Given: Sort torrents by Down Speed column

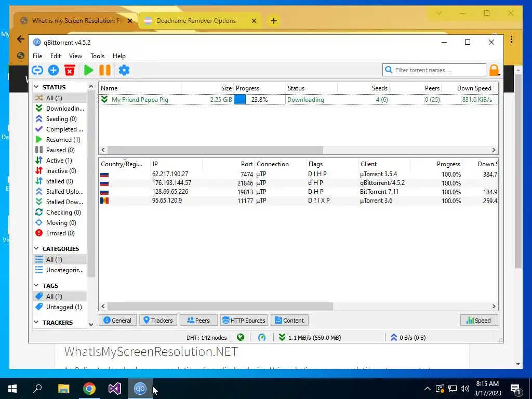Looking at the screenshot, I should click(x=474, y=88).
